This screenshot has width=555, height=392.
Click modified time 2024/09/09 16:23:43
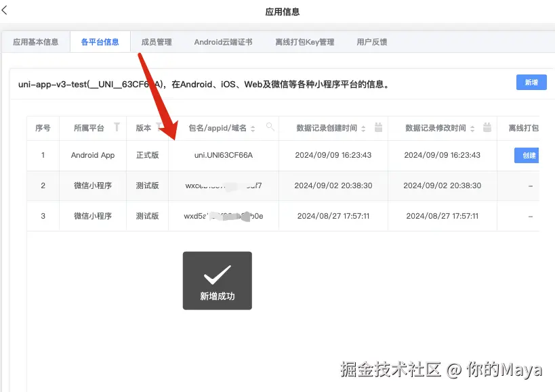tap(442, 155)
